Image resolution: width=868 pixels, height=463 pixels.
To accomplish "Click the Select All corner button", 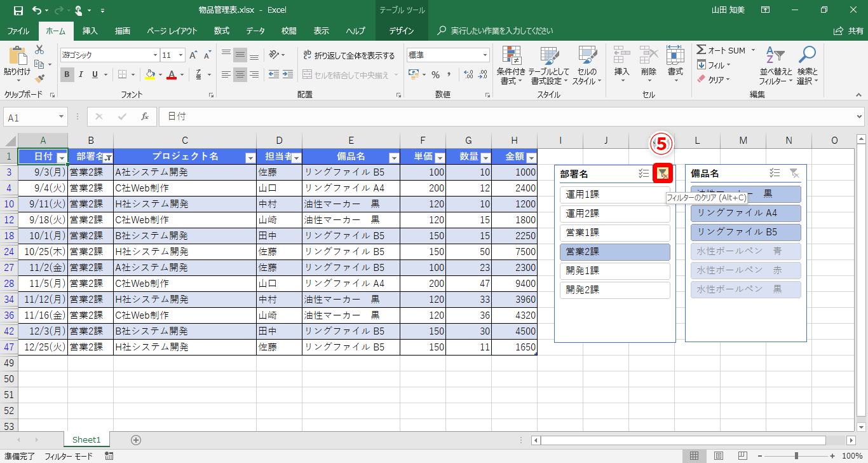I will click(9, 141).
